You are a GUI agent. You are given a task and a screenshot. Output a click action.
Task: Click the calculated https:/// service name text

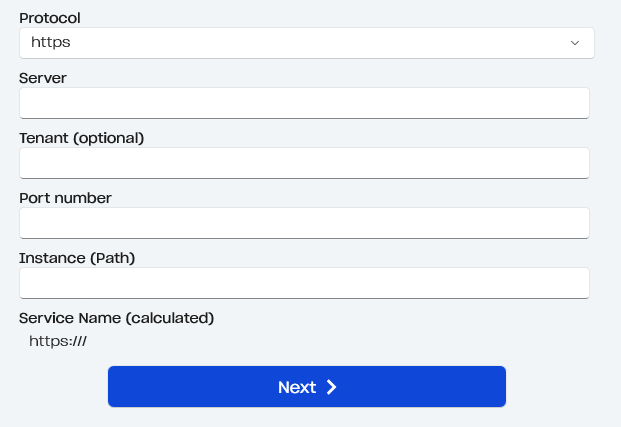[60, 341]
